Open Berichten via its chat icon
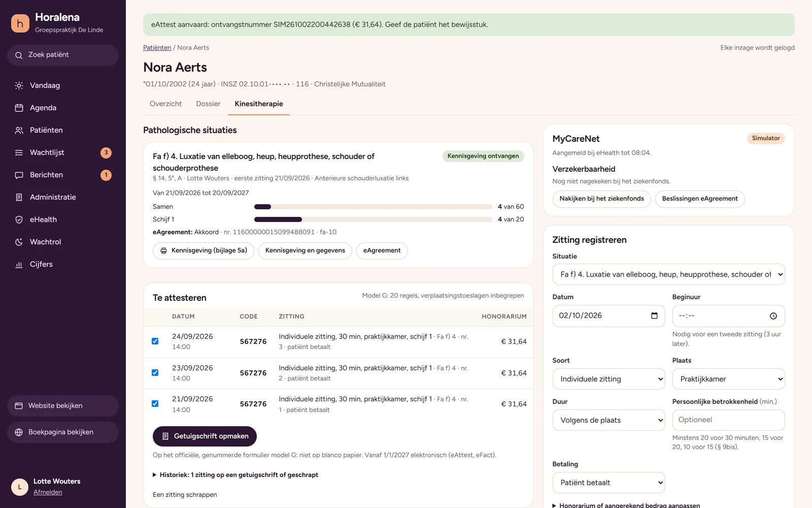This screenshot has width=812, height=508. pos(19,175)
